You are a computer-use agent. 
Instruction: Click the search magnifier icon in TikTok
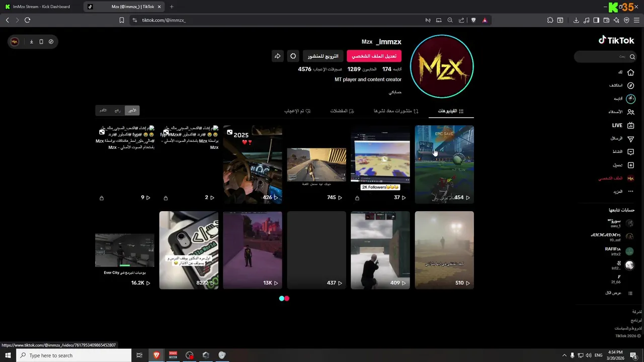point(632,57)
